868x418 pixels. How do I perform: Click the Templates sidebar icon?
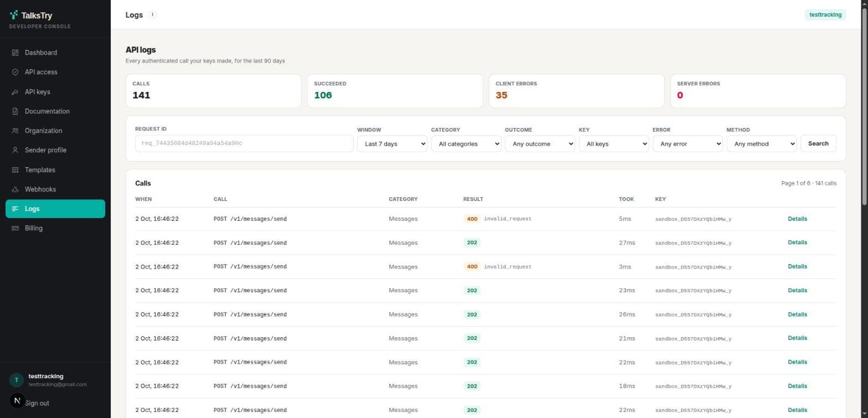click(x=15, y=170)
